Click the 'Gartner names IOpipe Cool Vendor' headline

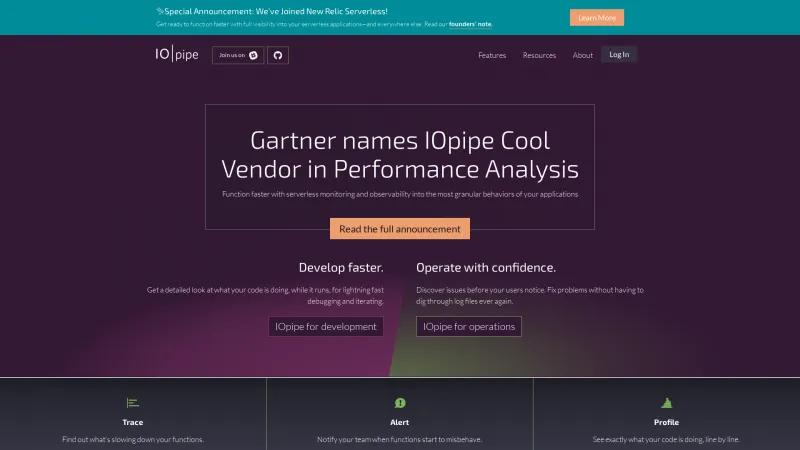pyautogui.click(x=400, y=155)
